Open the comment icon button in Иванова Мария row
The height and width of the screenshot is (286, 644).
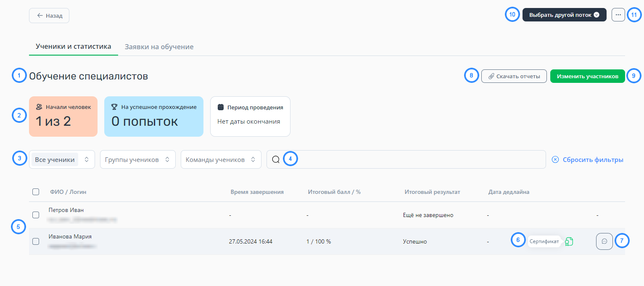(604, 241)
